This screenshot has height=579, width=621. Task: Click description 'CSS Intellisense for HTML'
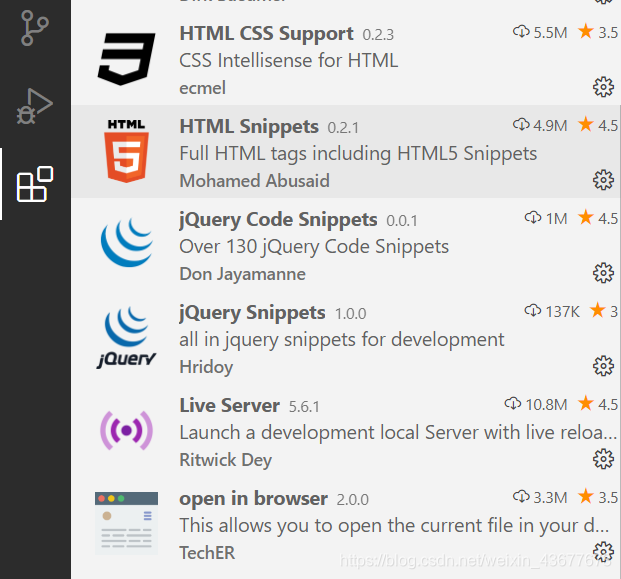(289, 61)
